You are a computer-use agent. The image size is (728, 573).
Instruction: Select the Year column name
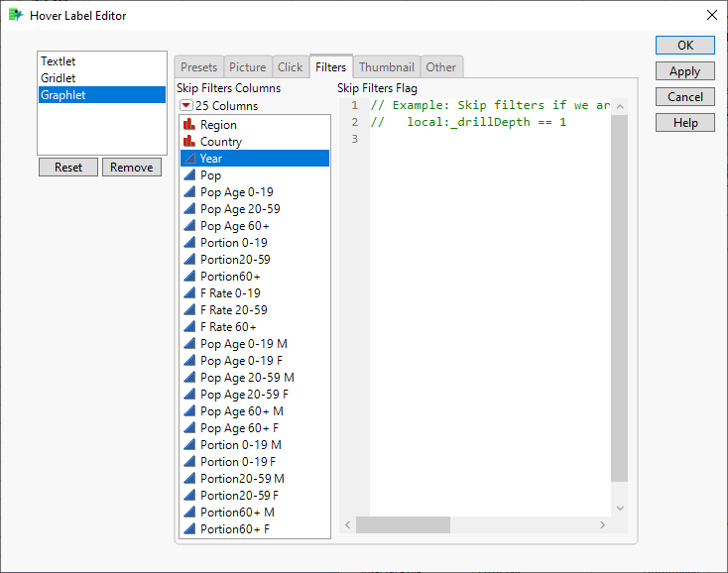point(211,159)
